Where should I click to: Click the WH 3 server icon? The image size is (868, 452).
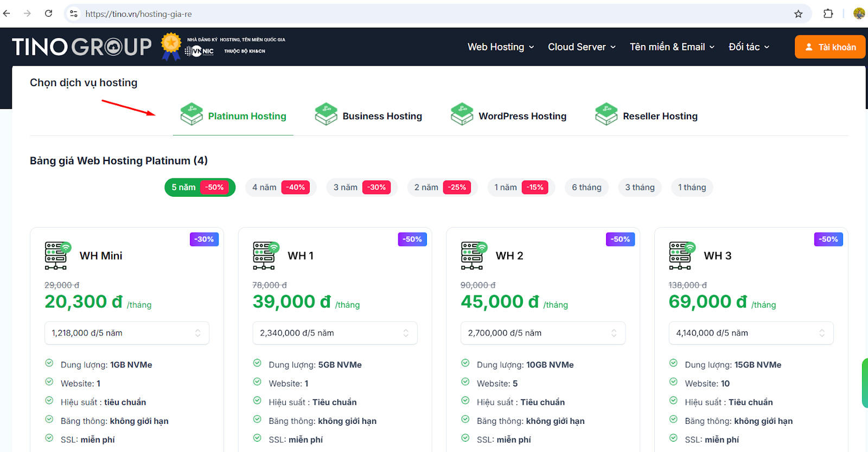[x=682, y=256]
